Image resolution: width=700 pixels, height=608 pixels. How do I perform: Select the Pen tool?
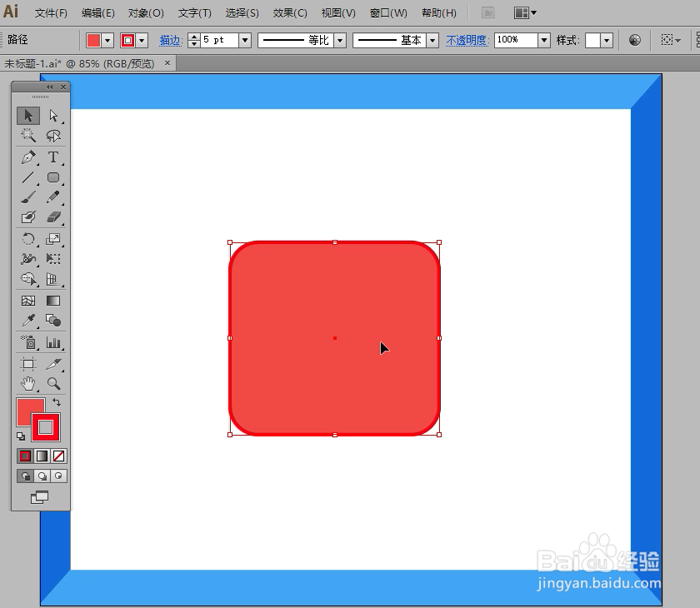(x=28, y=157)
